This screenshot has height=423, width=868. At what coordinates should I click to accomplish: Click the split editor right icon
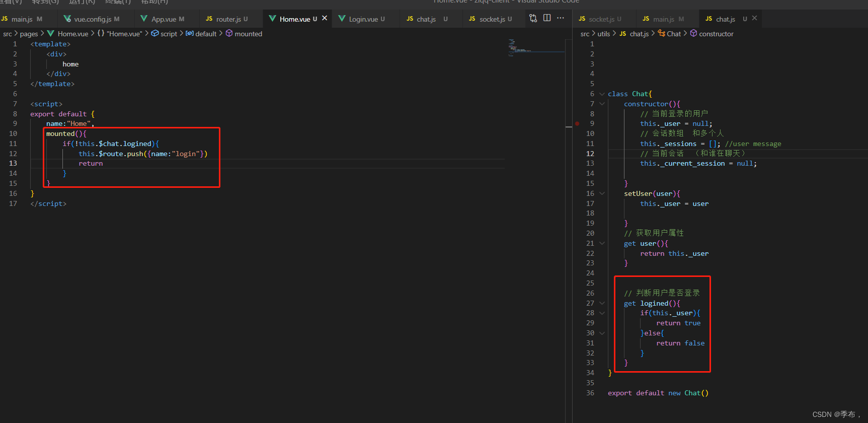[547, 18]
